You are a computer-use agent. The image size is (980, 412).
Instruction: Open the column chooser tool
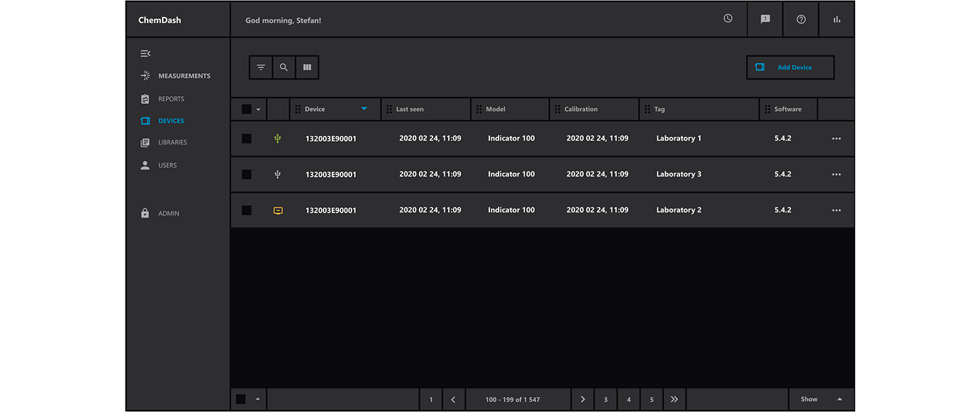point(307,67)
